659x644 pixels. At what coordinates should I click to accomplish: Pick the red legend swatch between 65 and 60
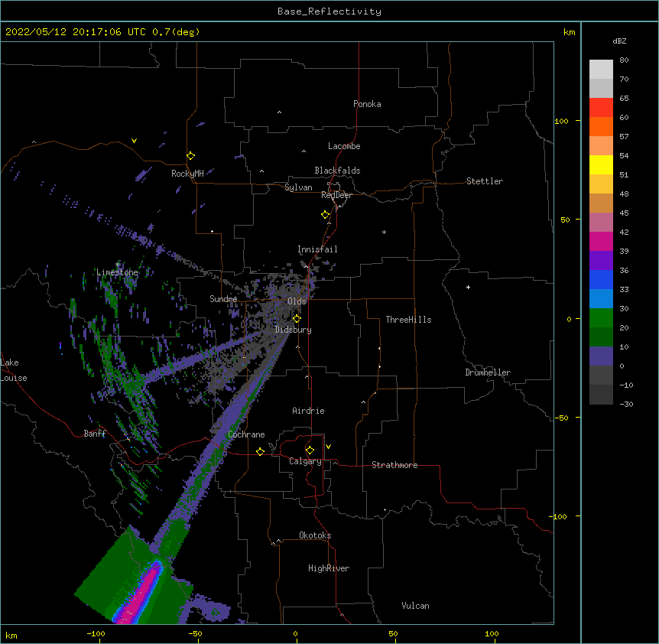[x=601, y=108]
